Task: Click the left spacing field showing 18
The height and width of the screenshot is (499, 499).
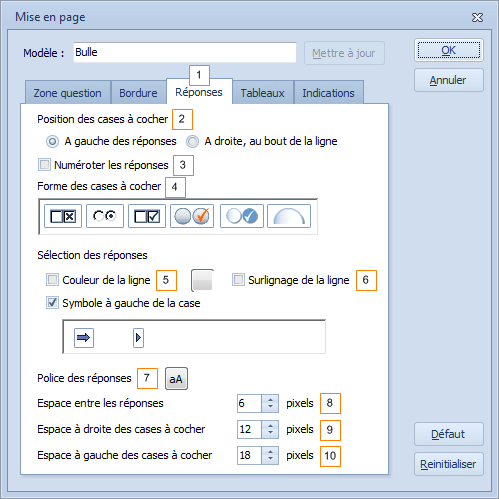Action: point(249,455)
